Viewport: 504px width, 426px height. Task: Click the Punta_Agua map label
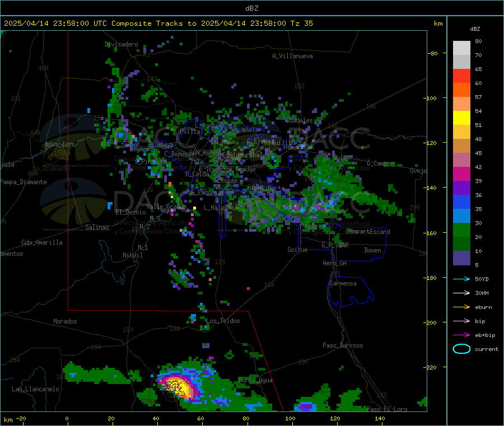coord(255,380)
